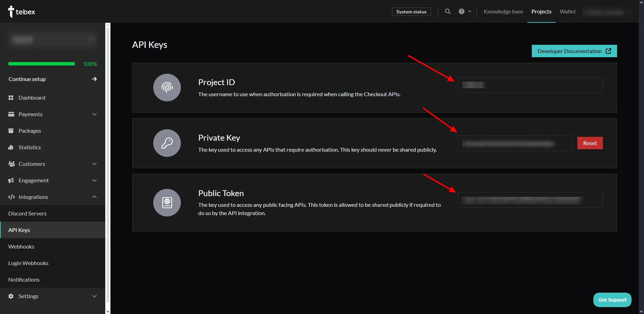Click the Dashboard menu label
The width and height of the screenshot is (644, 314).
pos(32,98)
